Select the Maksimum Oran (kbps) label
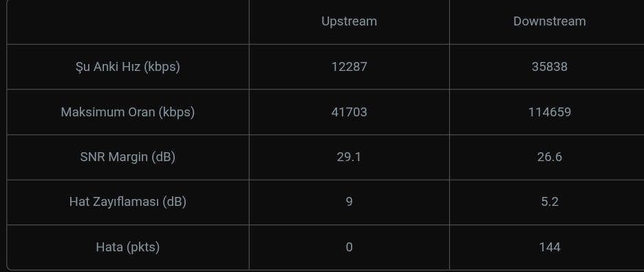Image resolution: width=644 pixels, height=272 pixels. click(128, 112)
